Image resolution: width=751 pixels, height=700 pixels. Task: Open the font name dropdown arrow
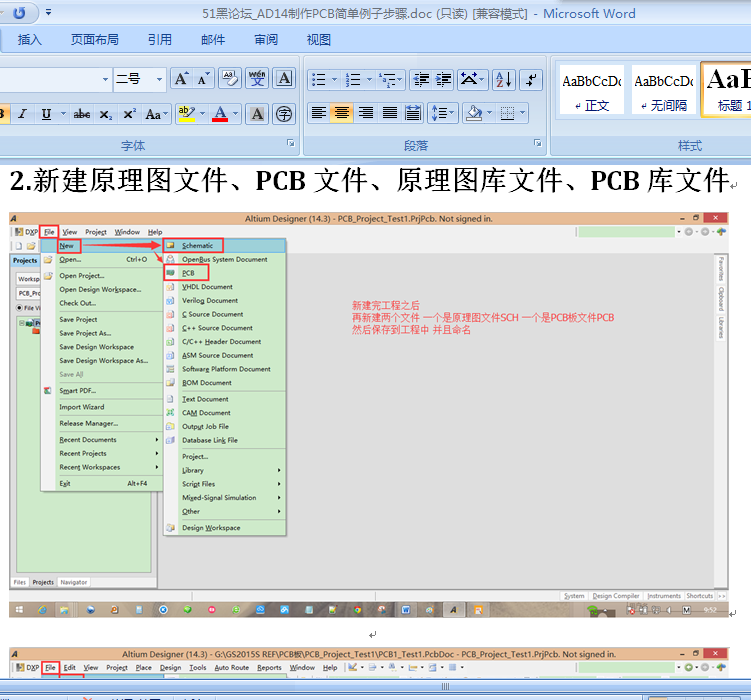pyautogui.click(x=105, y=79)
